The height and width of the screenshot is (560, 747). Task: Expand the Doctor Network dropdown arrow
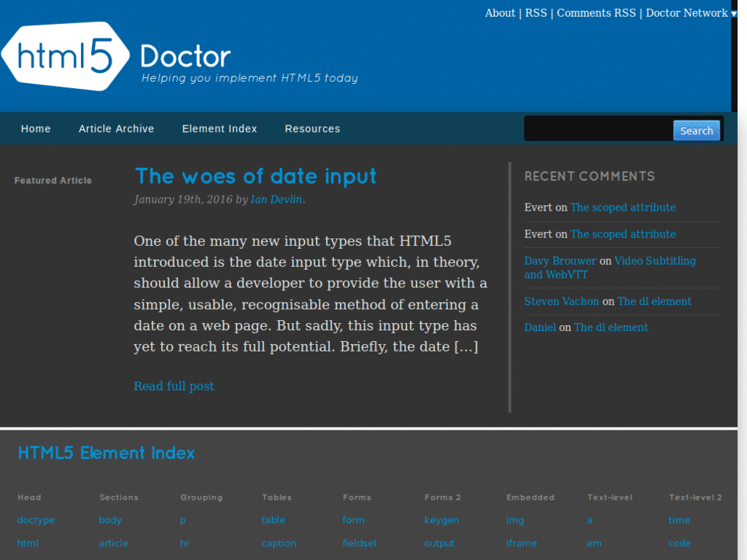[x=734, y=14]
